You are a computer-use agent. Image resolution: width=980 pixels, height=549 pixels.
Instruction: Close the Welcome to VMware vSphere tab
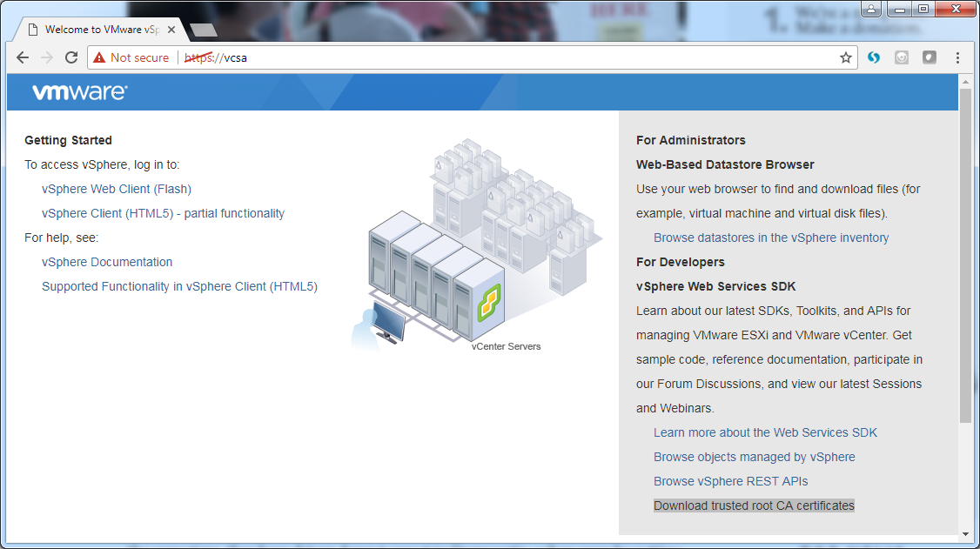pos(171,30)
